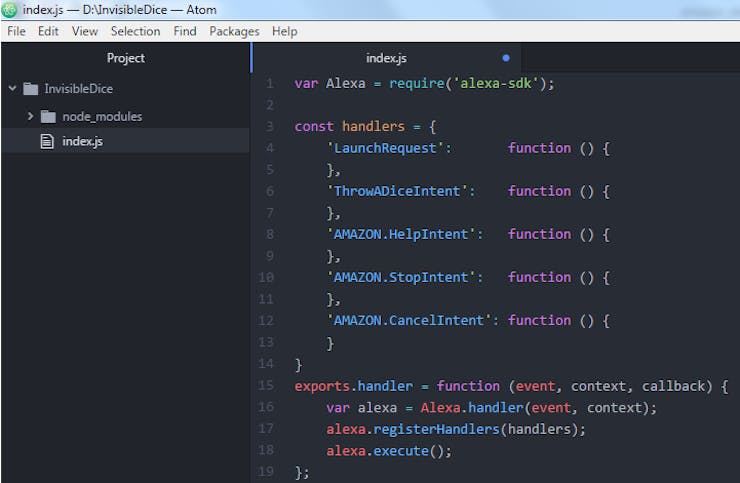Expand the node_modules folder
Image resolution: width=740 pixels, height=483 pixels.
click(30, 116)
